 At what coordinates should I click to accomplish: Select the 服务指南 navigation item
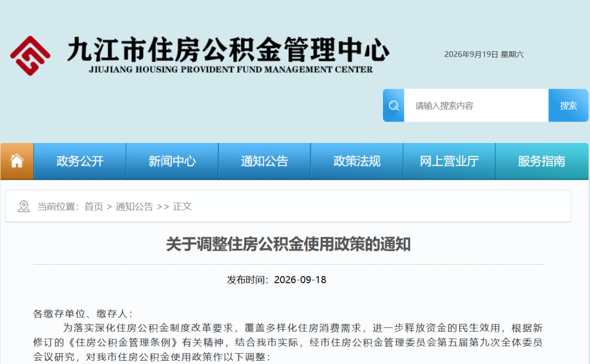click(542, 162)
